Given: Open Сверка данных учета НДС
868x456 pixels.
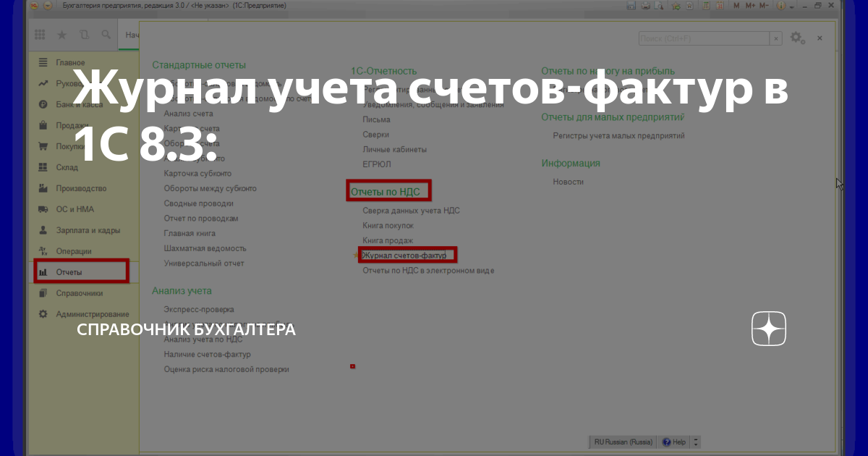Looking at the screenshot, I should (411, 211).
